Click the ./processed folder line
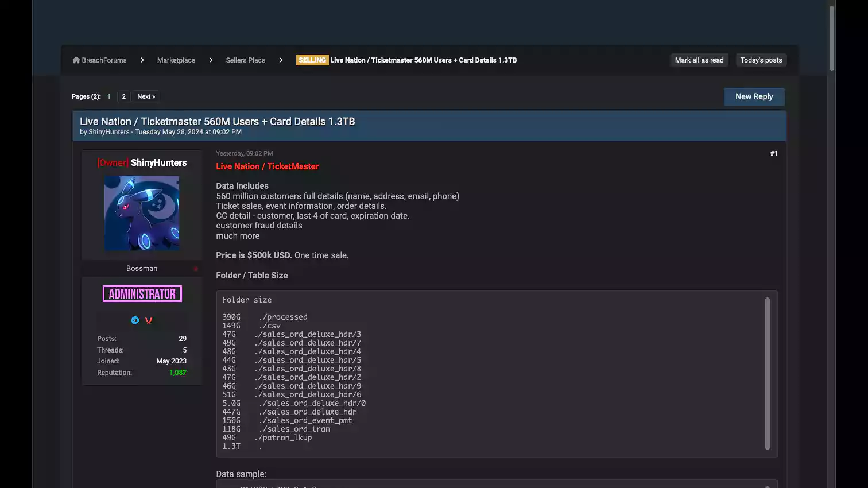868x488 pixels. (265, 317)
